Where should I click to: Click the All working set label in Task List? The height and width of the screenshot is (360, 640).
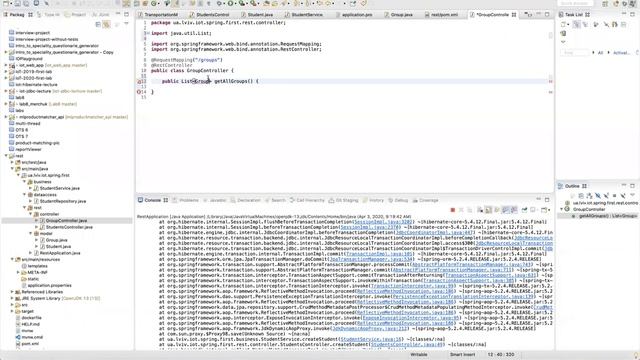(x=600, y=53)
